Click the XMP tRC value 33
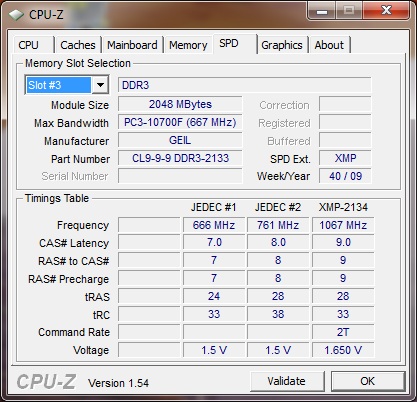Viewport: 417px width, 402px height. 343,314
